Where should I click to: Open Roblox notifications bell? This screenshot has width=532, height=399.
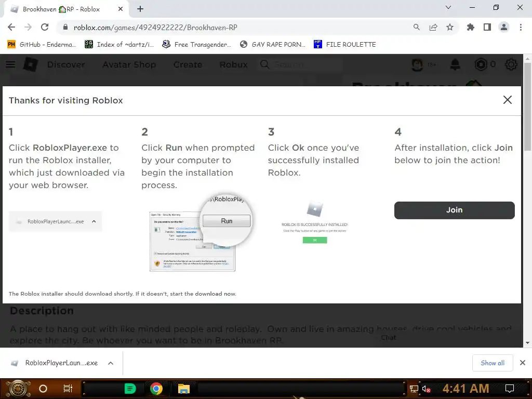coord(455,64)
